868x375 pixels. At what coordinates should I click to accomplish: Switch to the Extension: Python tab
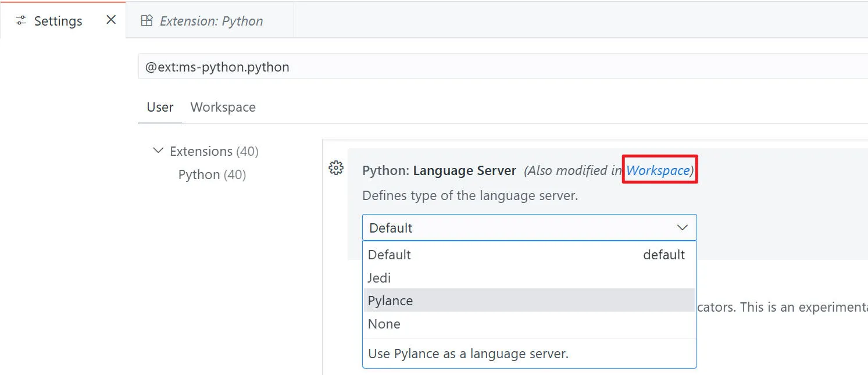tap(210, 21)
